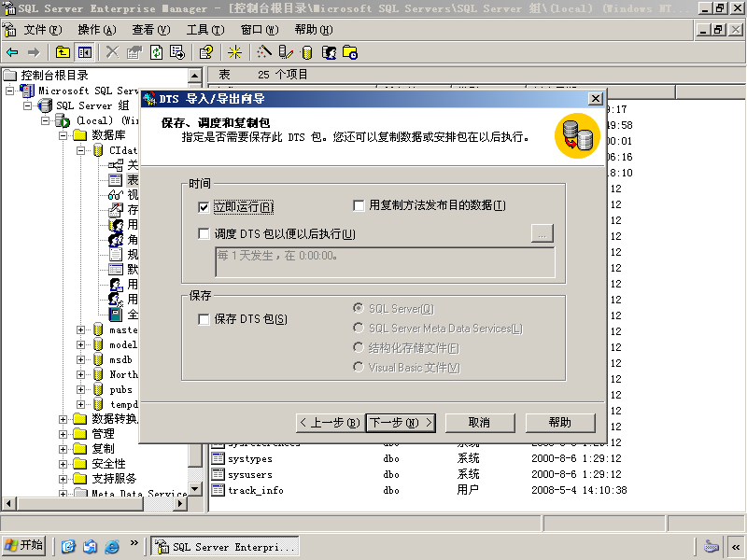Click the Forward arrow toolbar icon
Screen dimensions: 747x560
[34, 52]
